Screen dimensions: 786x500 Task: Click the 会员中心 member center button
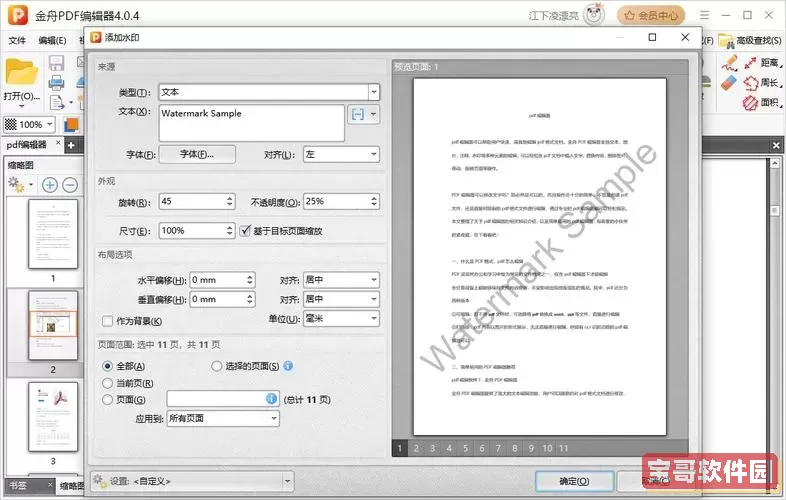(x=651, y=16)
